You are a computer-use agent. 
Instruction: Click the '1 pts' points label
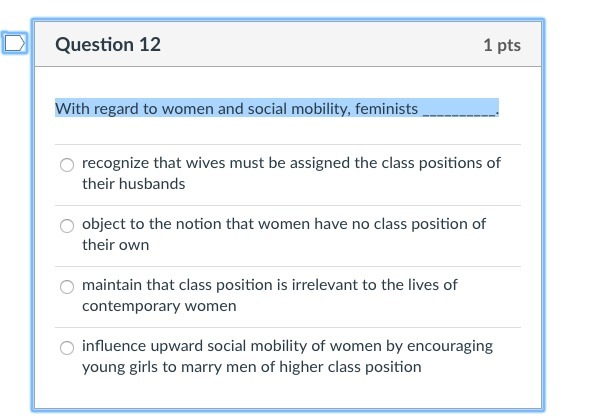tap(501, 46)
